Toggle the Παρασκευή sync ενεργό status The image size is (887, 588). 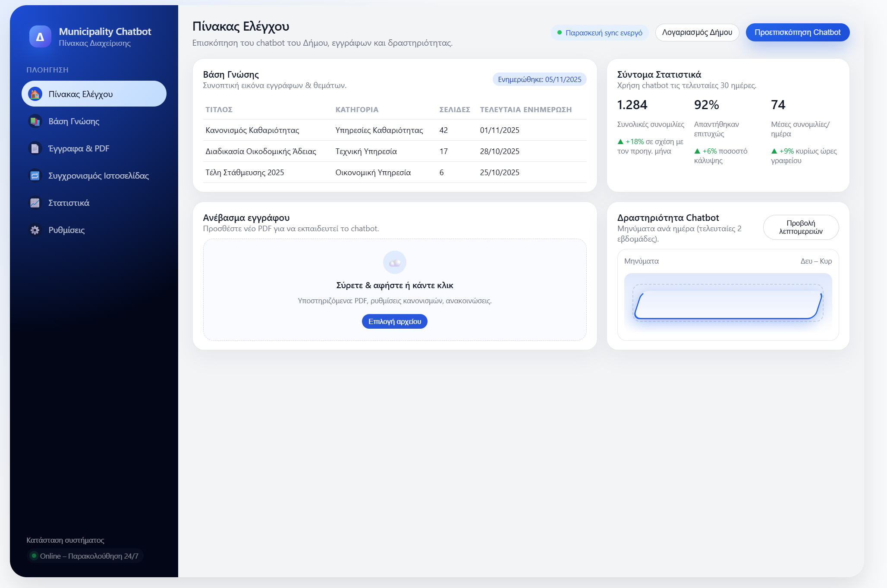click(600, 32)
